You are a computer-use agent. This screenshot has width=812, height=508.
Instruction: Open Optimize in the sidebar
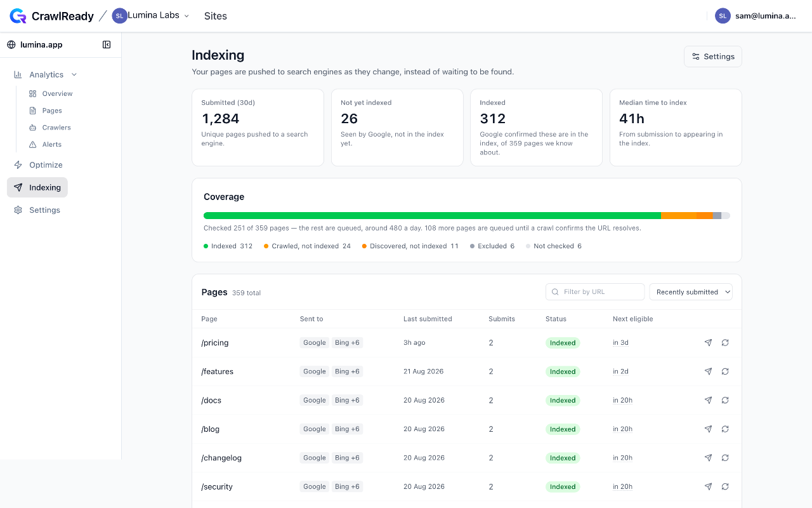tap(46, 164)
